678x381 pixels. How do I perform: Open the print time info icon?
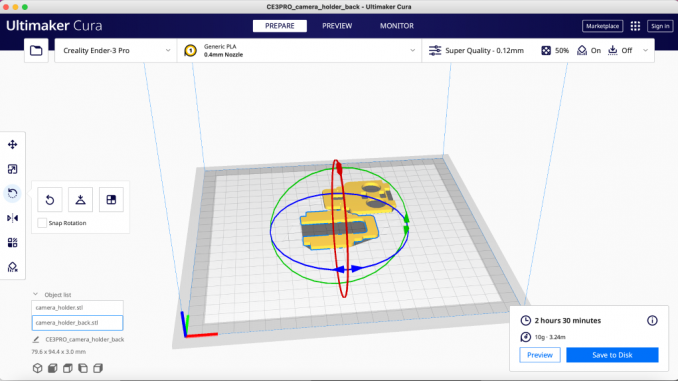pyautogui.click(x=652, y=320)
